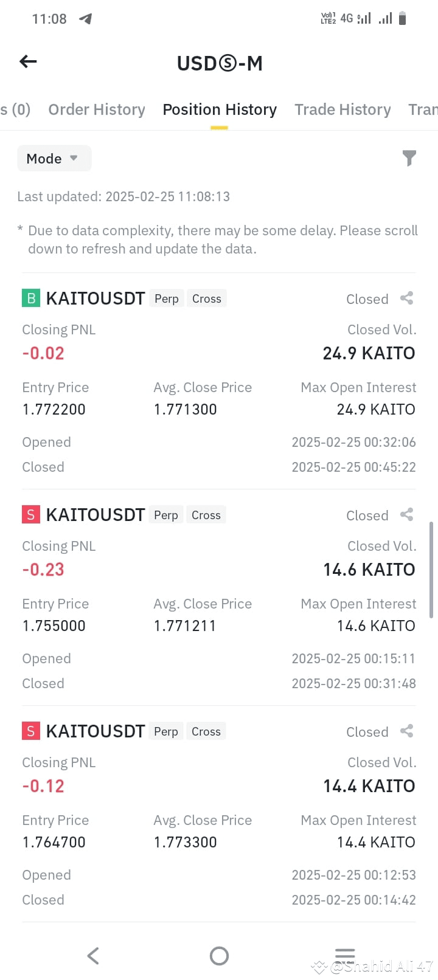This screenshot has height=980, width=438.
Task: Share the KAITOUSDT position with -0.12 PNL
Action: pyautogui.click(x=406, y=731)
